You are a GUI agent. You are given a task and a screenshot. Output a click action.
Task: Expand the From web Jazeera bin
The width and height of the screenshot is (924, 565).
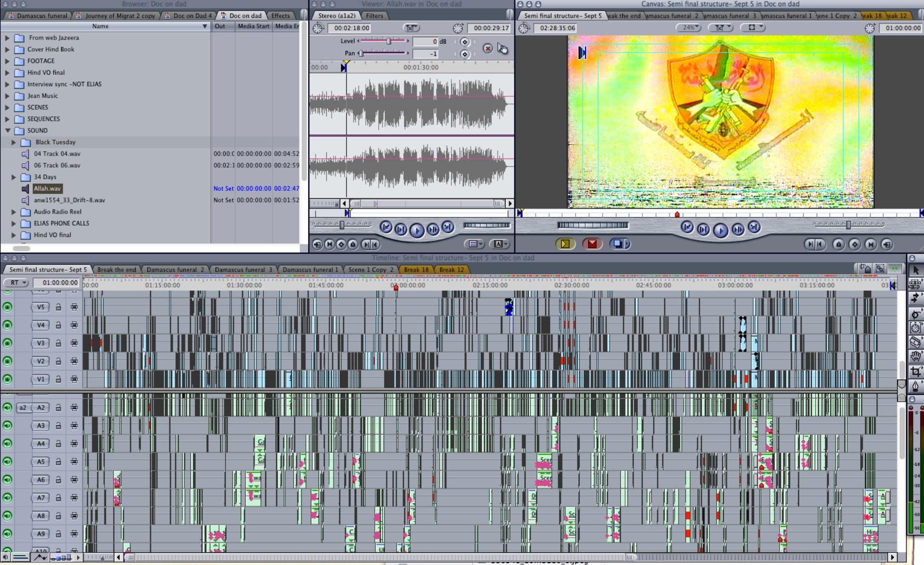click(7, 38)
